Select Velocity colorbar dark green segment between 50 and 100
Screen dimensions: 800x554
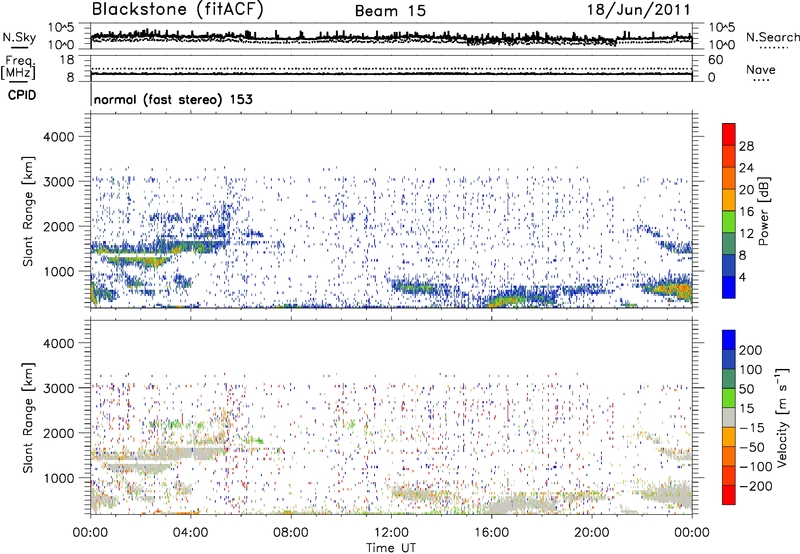pyautogui.click(x=729, y=379)
